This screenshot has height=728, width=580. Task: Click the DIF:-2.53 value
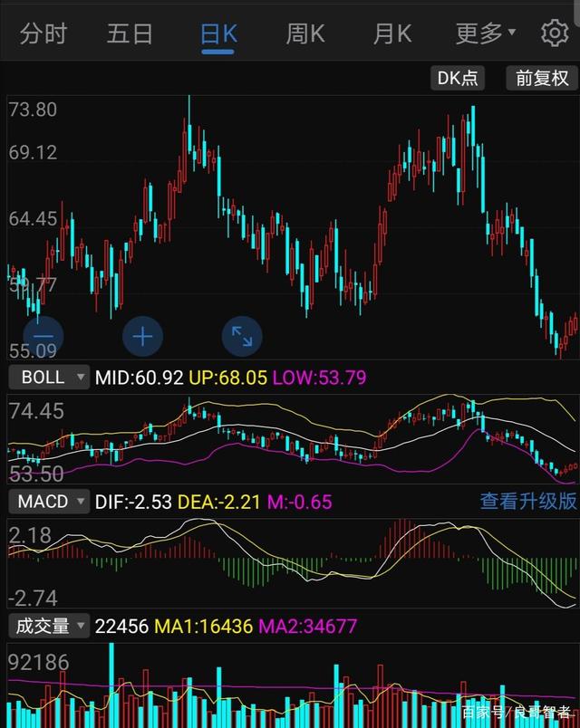coord(133,502)
